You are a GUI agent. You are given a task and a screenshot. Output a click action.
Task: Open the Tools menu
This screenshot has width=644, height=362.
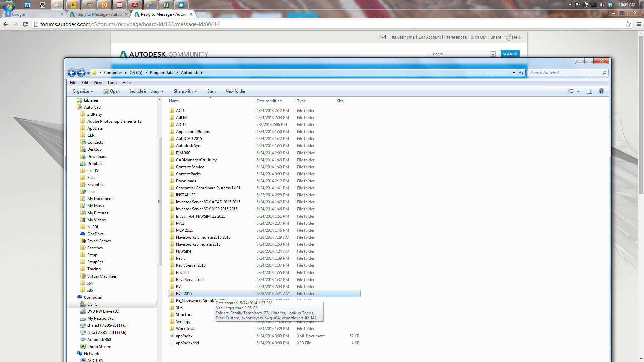[x=112, y=83]
